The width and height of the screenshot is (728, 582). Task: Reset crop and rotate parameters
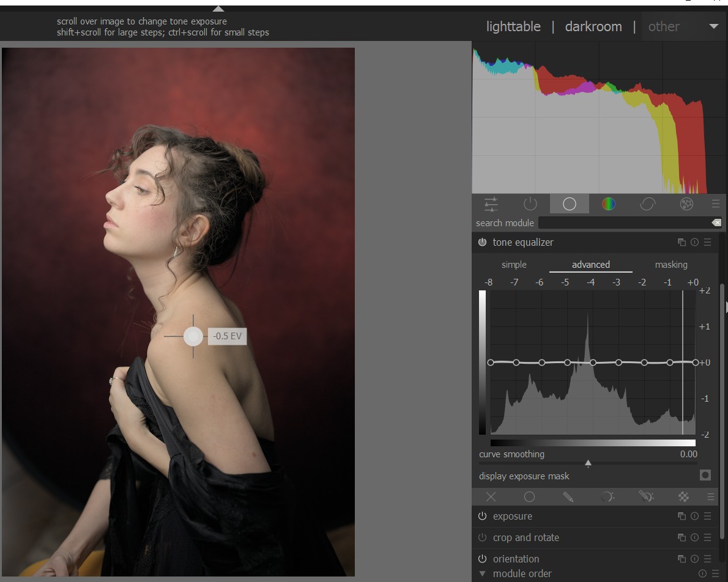click(x=694, y=537)
